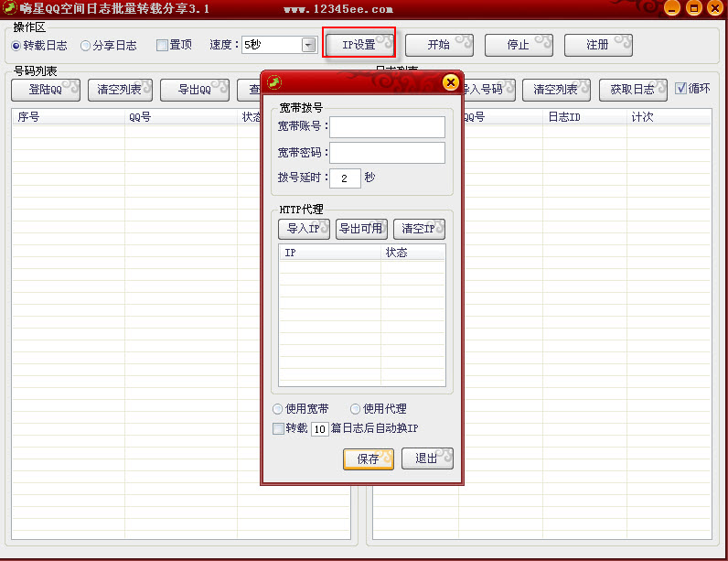728x561 pixels.
Task: Click the app logo in the title bar
Action: click(x=10, y=8)
